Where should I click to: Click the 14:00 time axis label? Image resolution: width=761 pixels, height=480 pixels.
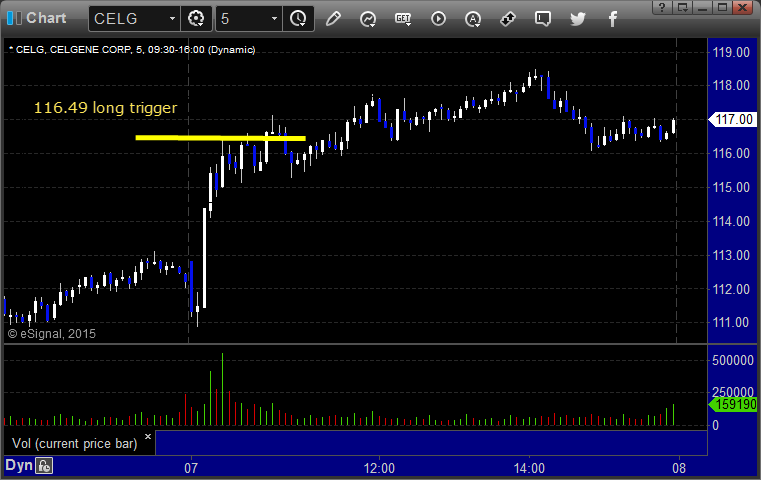pyautogui.click(x=529, y=468)
